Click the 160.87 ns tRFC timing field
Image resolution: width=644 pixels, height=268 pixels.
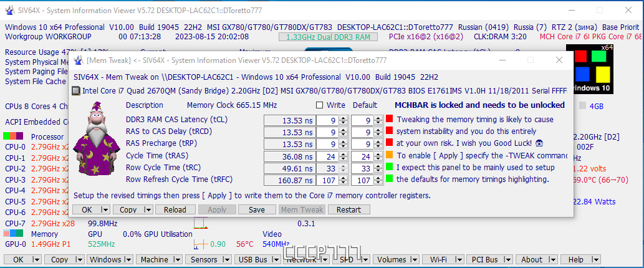click(x=290, y=180)
